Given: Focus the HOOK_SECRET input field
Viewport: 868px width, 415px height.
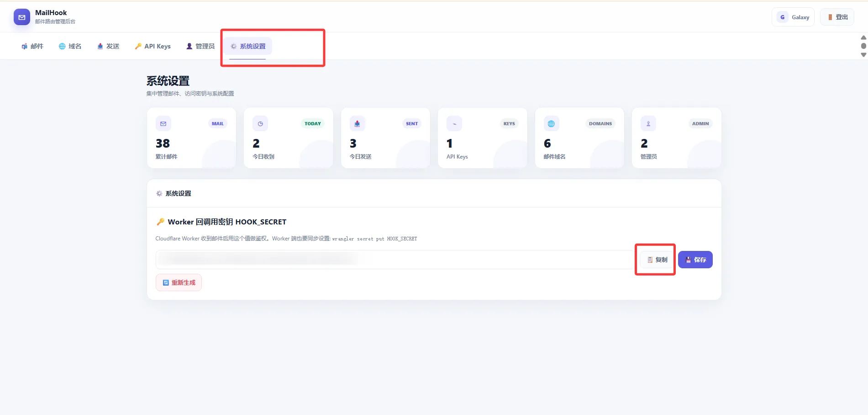Looking at the screenshot, I should [x=395, y=260].
